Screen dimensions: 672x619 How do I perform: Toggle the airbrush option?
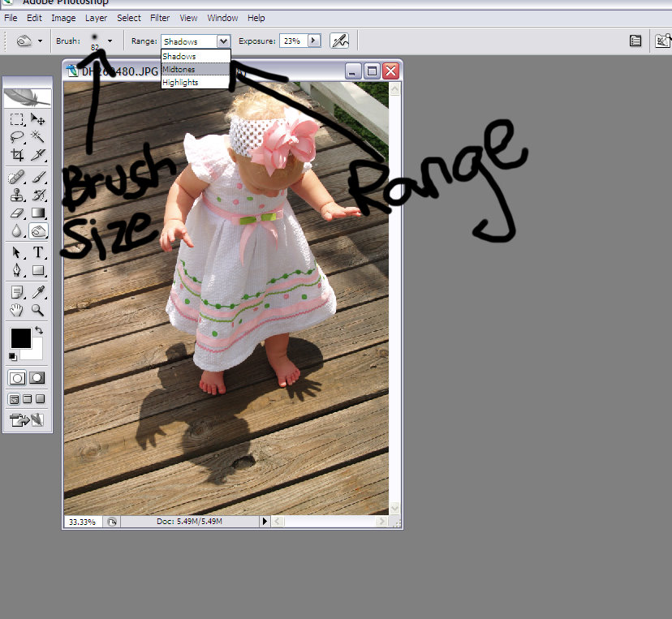point(339,41)
